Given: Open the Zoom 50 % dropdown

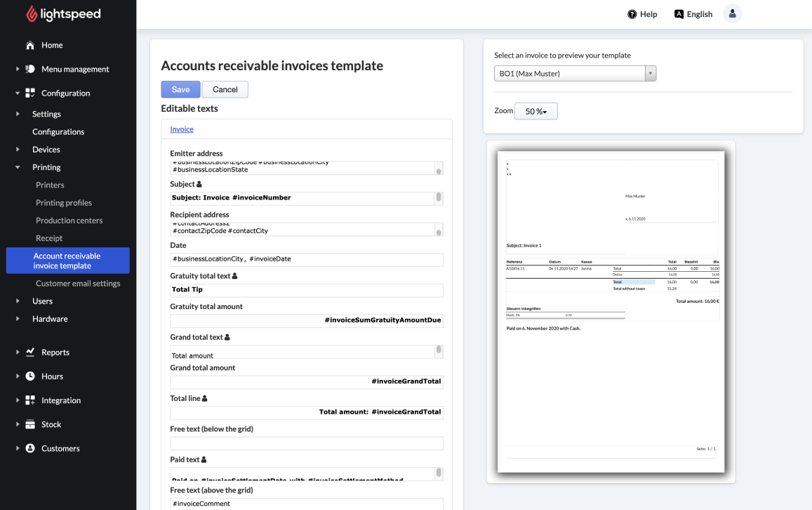Looking at the screenshot, I should [x=535, y=111].
